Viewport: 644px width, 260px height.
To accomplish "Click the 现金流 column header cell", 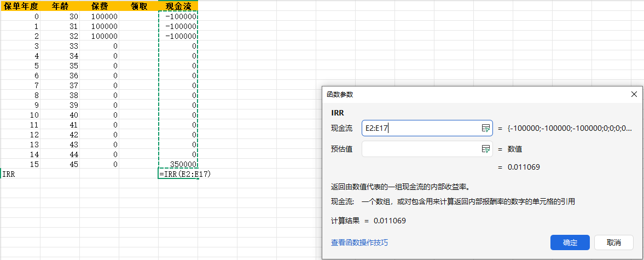I will tap(178, 6).
